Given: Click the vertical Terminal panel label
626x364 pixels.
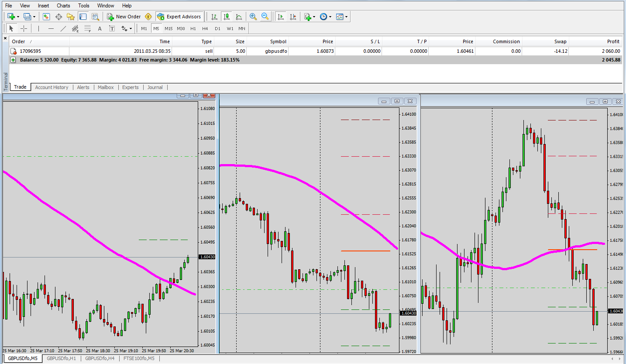Looking at the screenshot, I should [x=6, y=82].
